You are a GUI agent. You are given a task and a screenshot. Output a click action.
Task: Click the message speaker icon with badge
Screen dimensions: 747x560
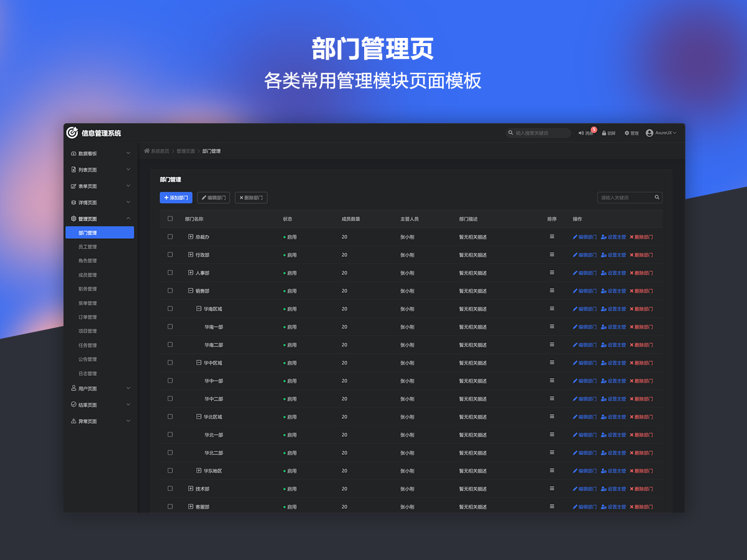click(581, 133)
